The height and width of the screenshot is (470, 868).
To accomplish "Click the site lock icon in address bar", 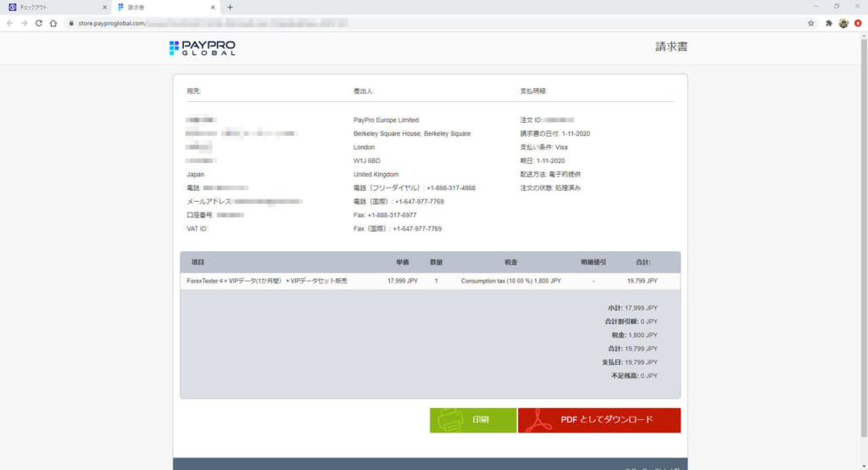I will [x=71, y=23].
